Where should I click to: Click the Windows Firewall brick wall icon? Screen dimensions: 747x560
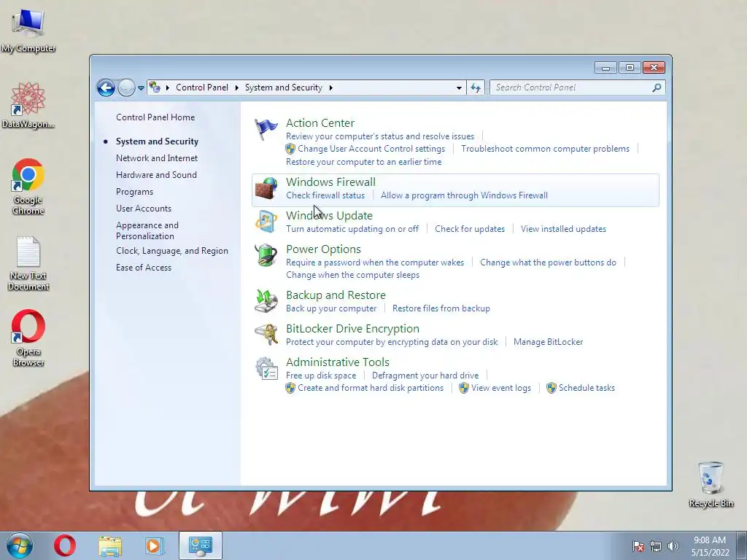[266, 189]
